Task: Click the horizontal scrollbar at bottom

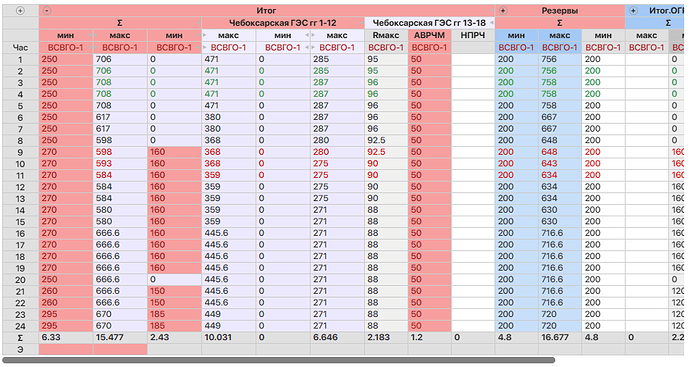Action: 279,360
